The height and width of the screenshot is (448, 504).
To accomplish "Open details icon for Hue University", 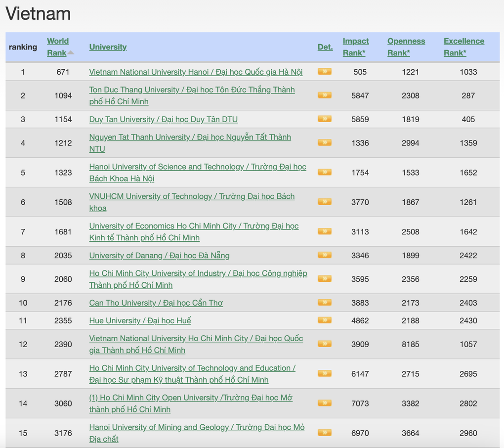I will click(324, 320).
